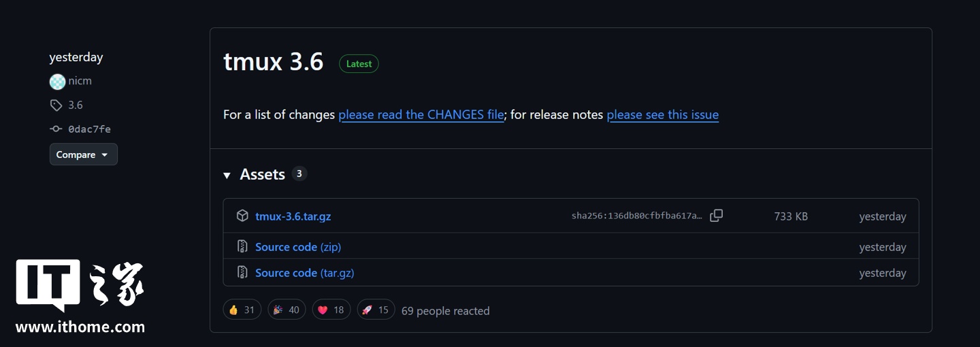980x347 pixels.
Task: Toggle the party popper reaction
Action: 287,310
